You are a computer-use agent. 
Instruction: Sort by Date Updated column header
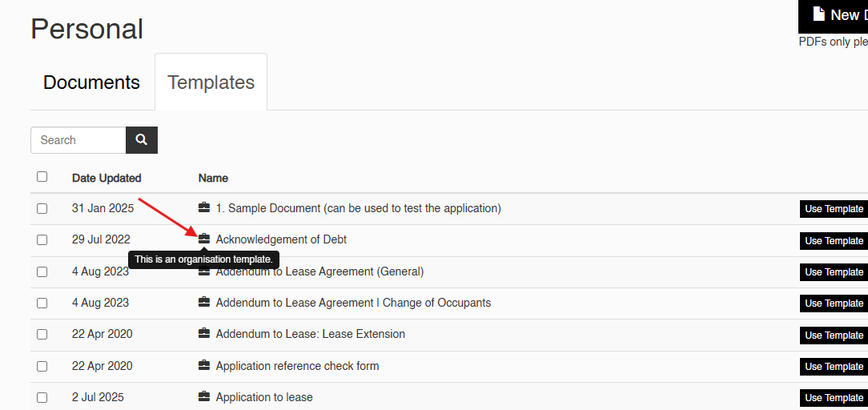pos(106,178)
